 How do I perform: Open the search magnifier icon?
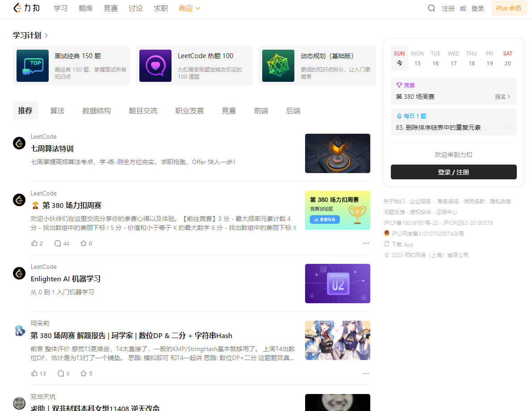coord(431,8)
